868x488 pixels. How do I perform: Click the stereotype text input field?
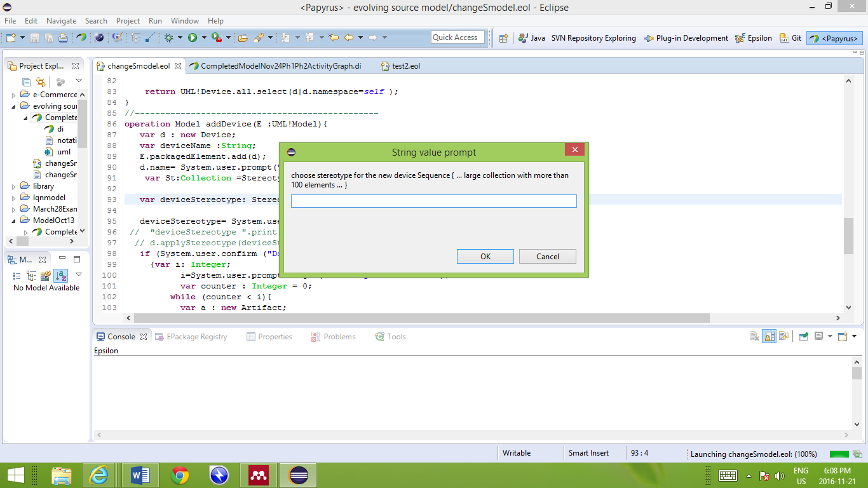coord(433,201)
